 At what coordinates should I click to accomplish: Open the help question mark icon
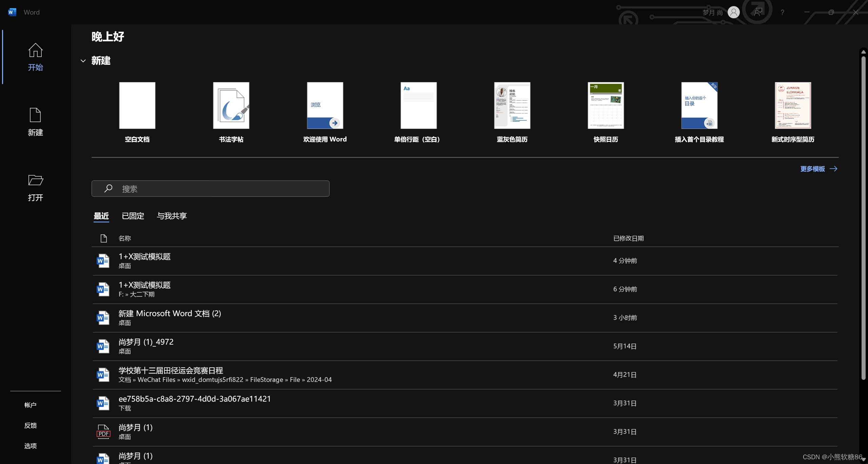point(782,13)
